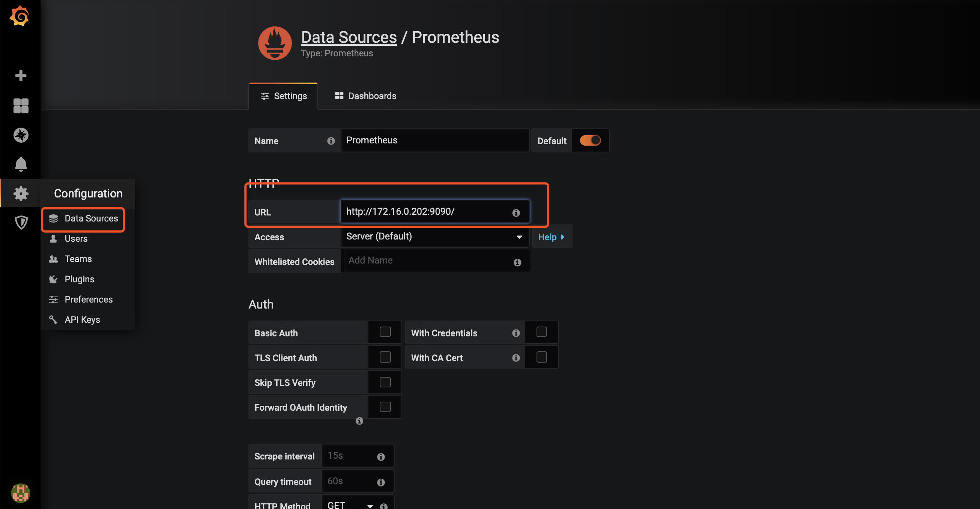Click the Configuration gear icon

pos(21,193)
